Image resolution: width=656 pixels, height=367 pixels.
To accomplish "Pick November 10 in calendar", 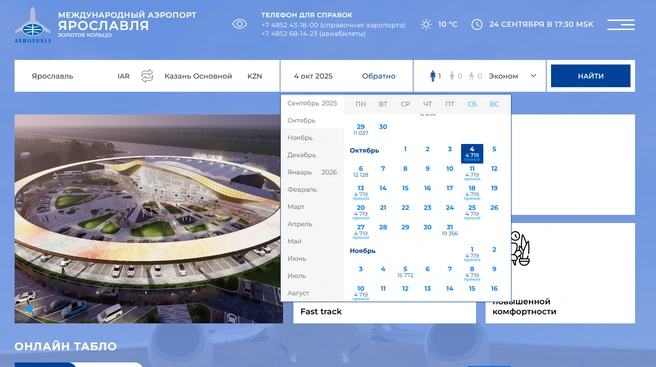I will tap(361, 293).
